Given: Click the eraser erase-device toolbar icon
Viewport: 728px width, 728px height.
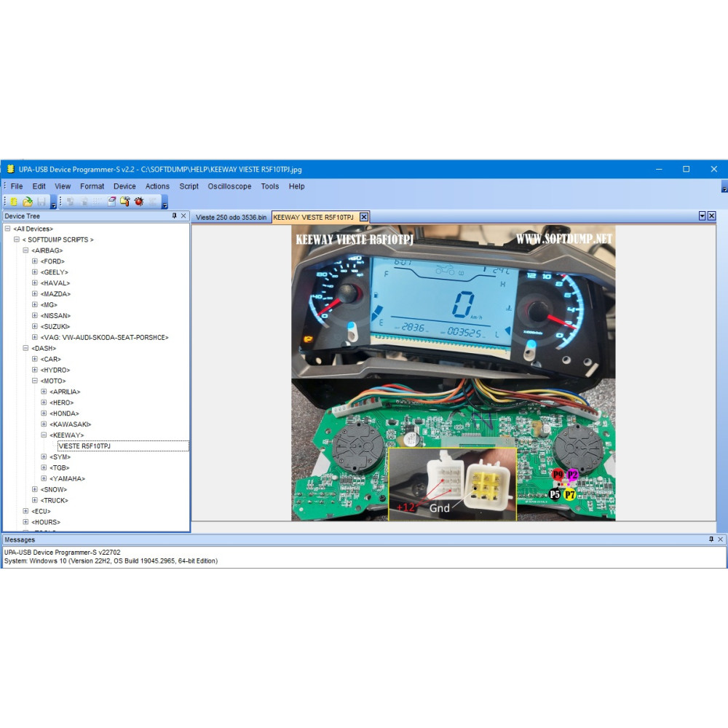Looking at the screenshot, I should coord(111,202).
